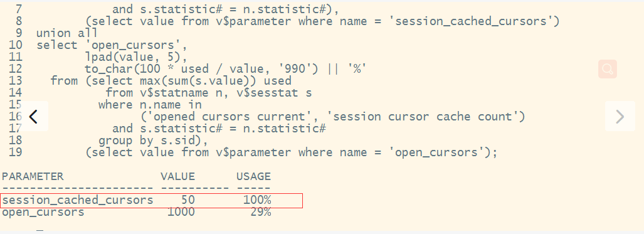Click the next image right arrow
Viewport: 644px width, 234px height.
click(x=620, y=117)
